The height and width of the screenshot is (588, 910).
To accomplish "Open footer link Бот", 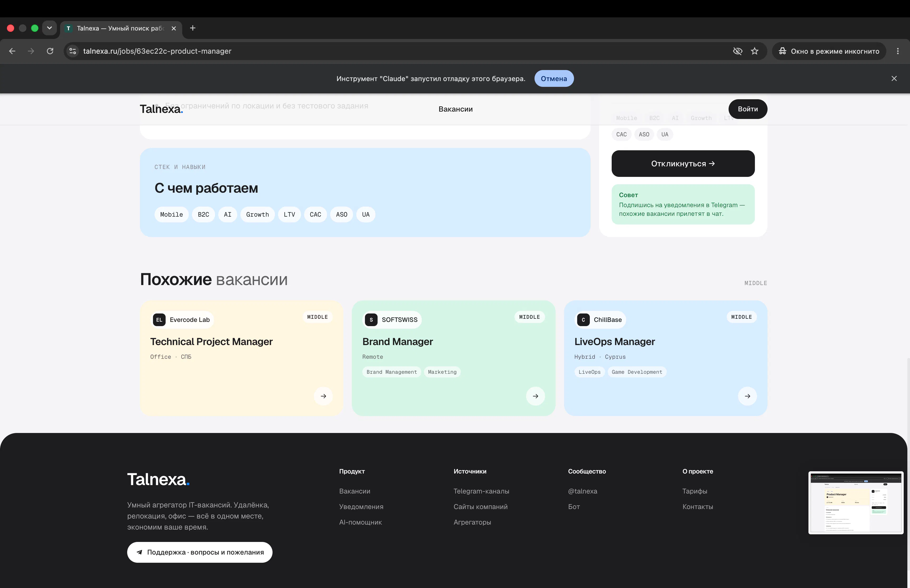I will tap(574, 507).
